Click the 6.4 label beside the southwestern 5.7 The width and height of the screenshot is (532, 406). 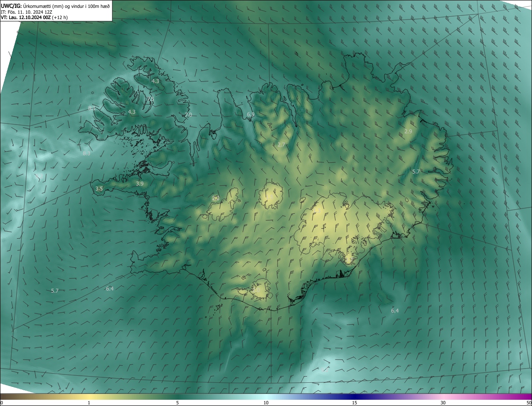[110, 289]
